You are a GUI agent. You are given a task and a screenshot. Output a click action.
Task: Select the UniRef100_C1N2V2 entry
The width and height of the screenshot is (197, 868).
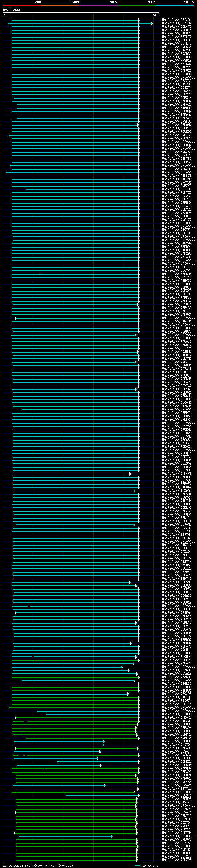[177, 91]
